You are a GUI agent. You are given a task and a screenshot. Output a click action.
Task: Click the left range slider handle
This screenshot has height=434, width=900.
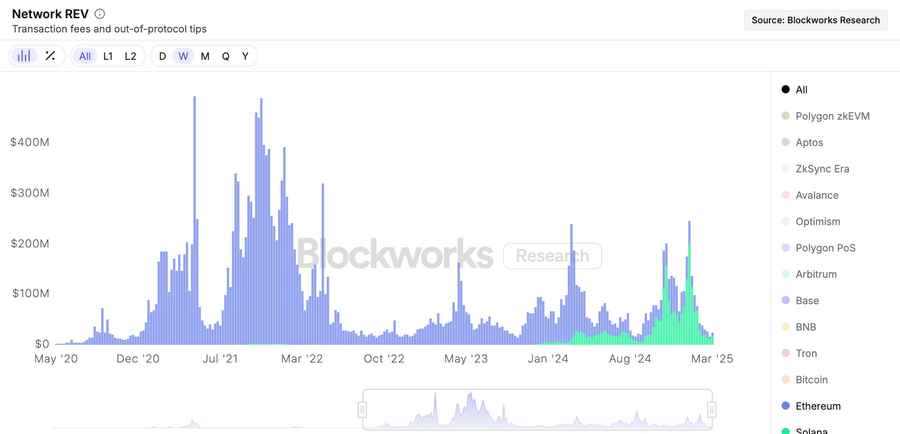[362, 409]
